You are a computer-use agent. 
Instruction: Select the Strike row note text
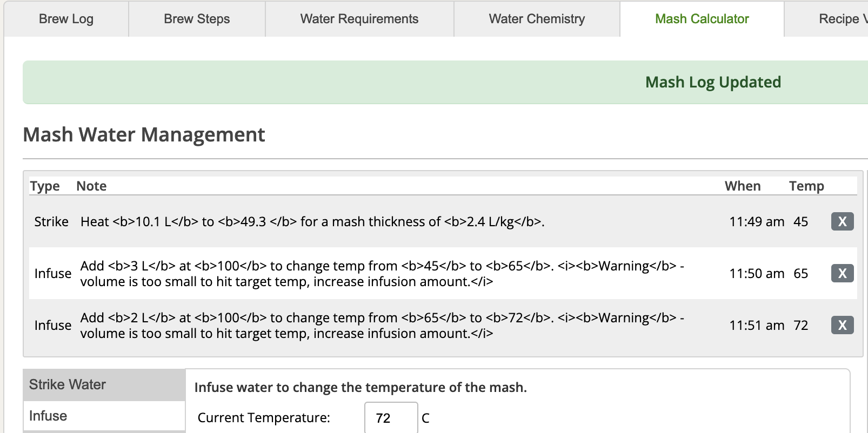pos(312,221)
